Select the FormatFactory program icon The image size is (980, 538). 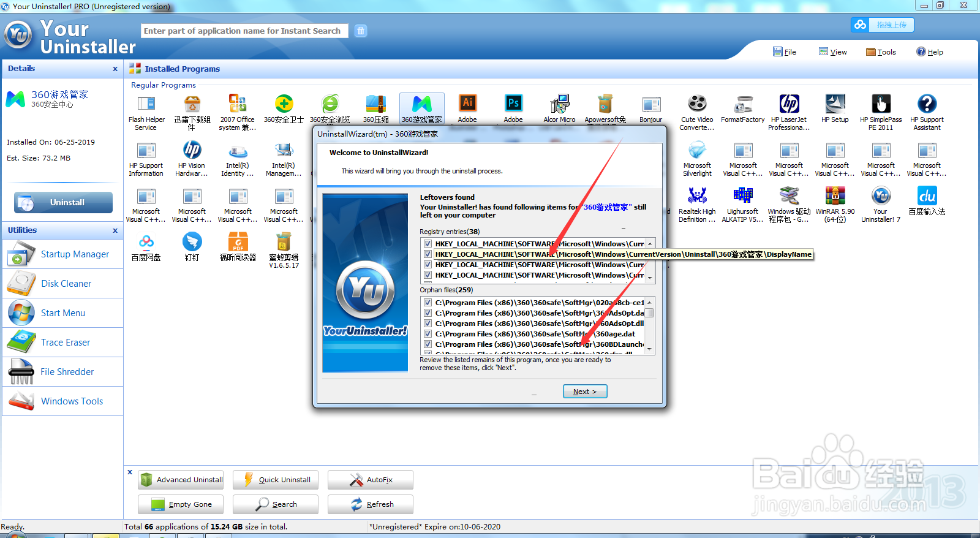[x=743, y=104]
